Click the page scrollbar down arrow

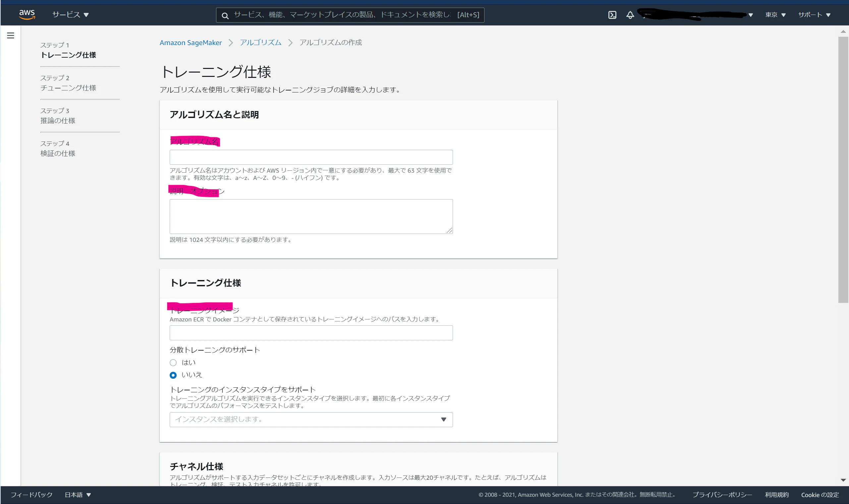843,480
